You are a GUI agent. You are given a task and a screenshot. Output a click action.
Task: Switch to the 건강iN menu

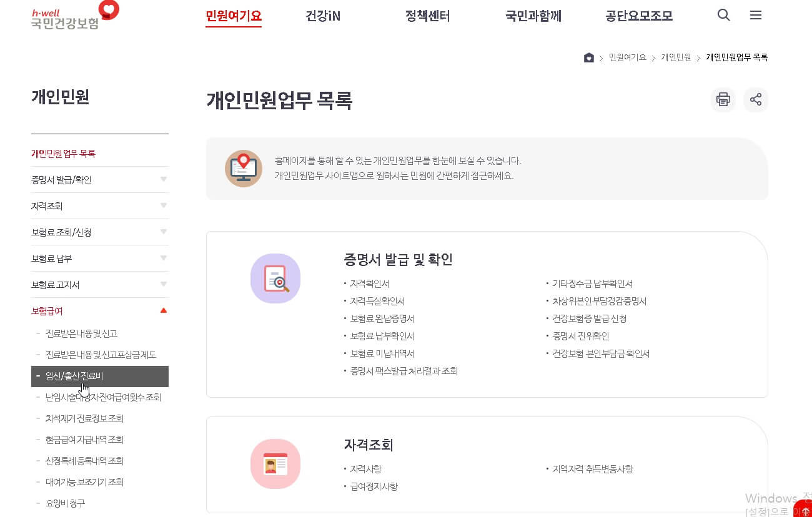click(322, 17)
